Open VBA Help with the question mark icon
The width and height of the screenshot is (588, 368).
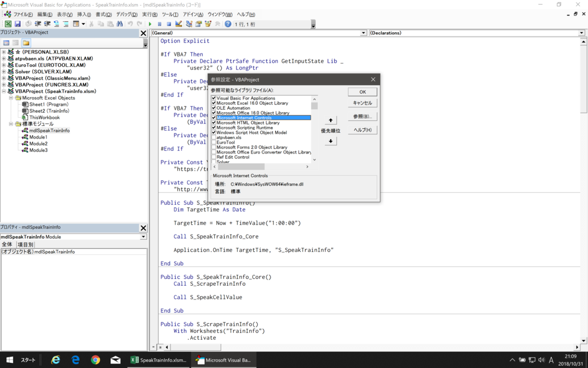point(228,24)
